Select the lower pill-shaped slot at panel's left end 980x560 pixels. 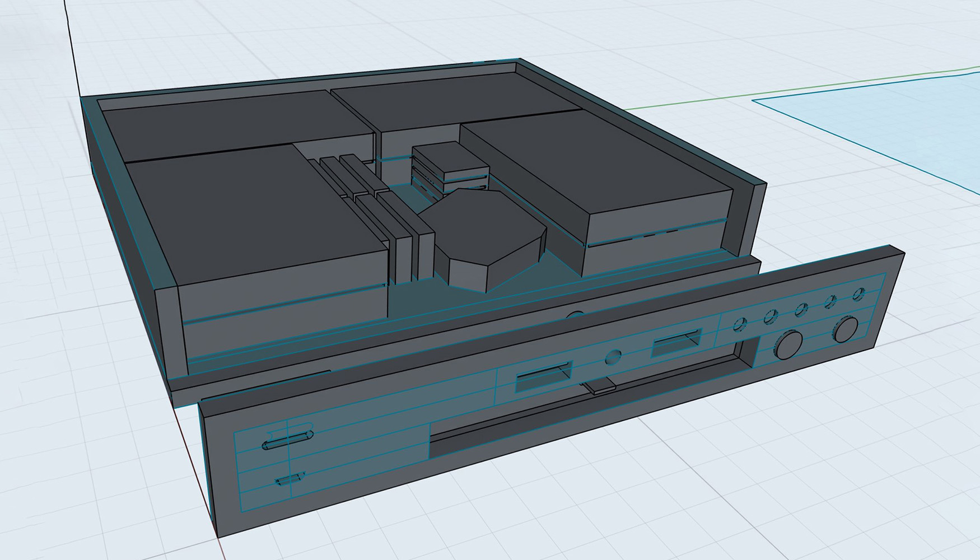tap(290, 479)
